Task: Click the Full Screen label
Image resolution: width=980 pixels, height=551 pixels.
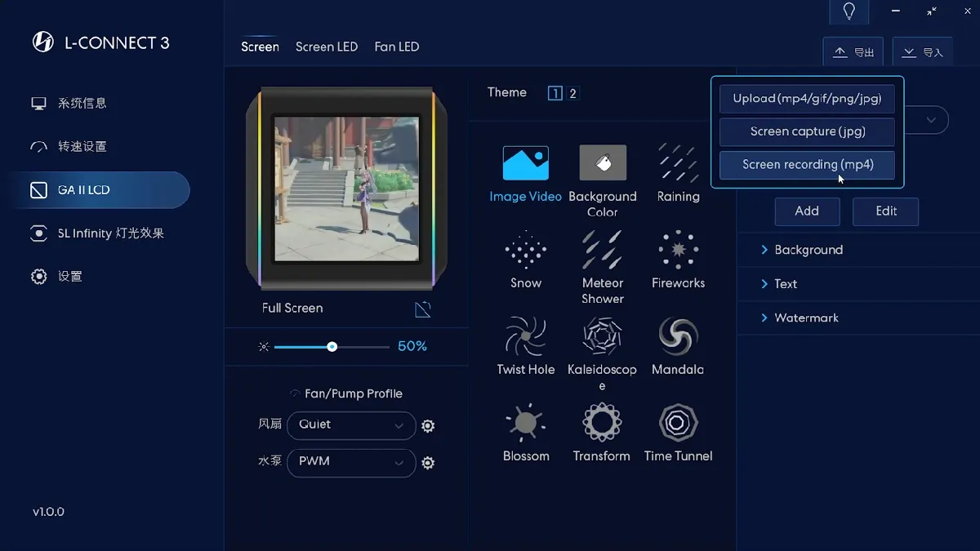Action: [292, 309]
